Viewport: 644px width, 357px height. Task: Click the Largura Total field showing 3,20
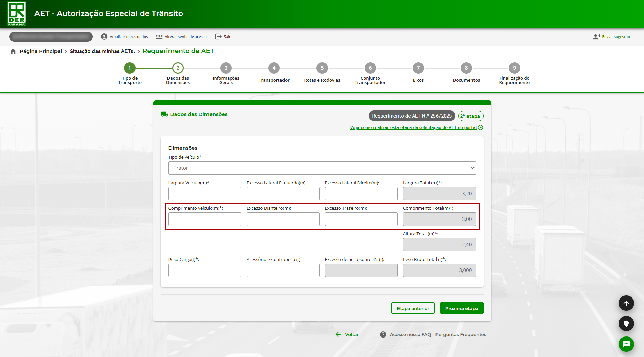439,194
